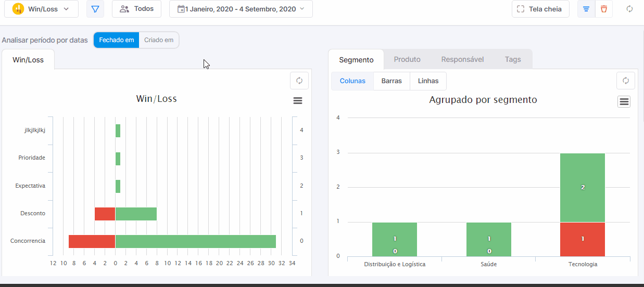The width and height of the screenshot is (644, 287).
Task: Select Barras chart type
Action: (x=392, y=81)
